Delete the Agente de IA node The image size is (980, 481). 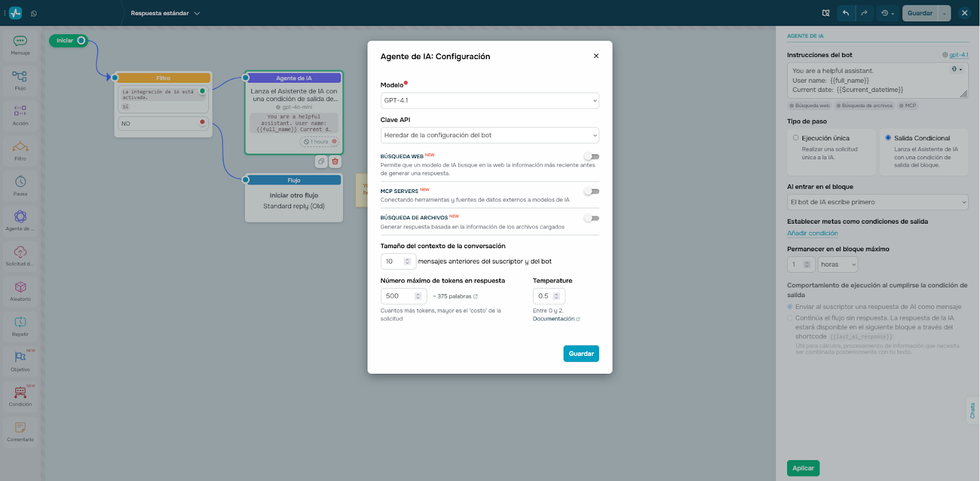335,162
